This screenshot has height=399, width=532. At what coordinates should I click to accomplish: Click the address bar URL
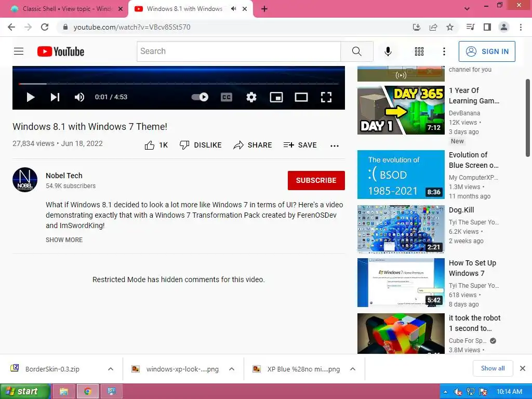tap(131, 27)
